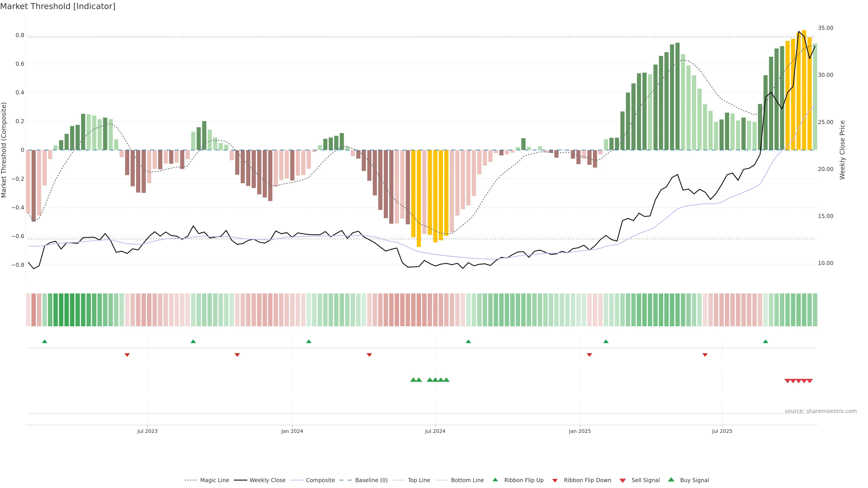
Task: Click the leftmost green Ribbon Flip Up marker
Action: pyautogui.click(x=45, y=342)
